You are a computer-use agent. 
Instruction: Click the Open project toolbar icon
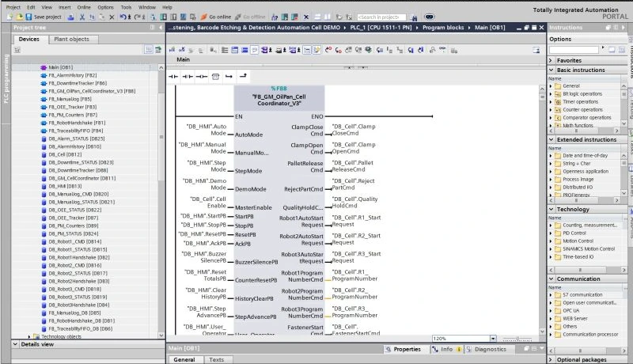click(19, 17)
